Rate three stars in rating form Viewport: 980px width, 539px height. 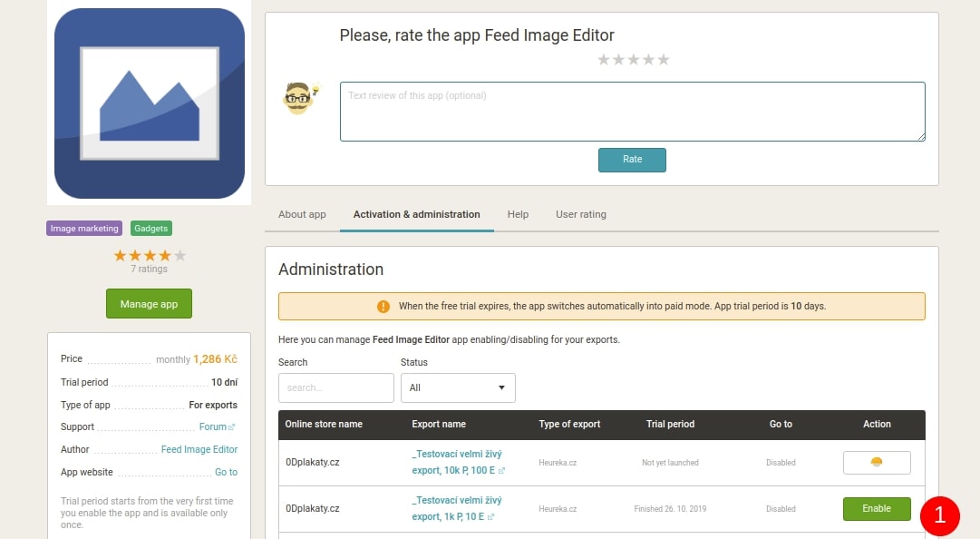coord(633,59)
